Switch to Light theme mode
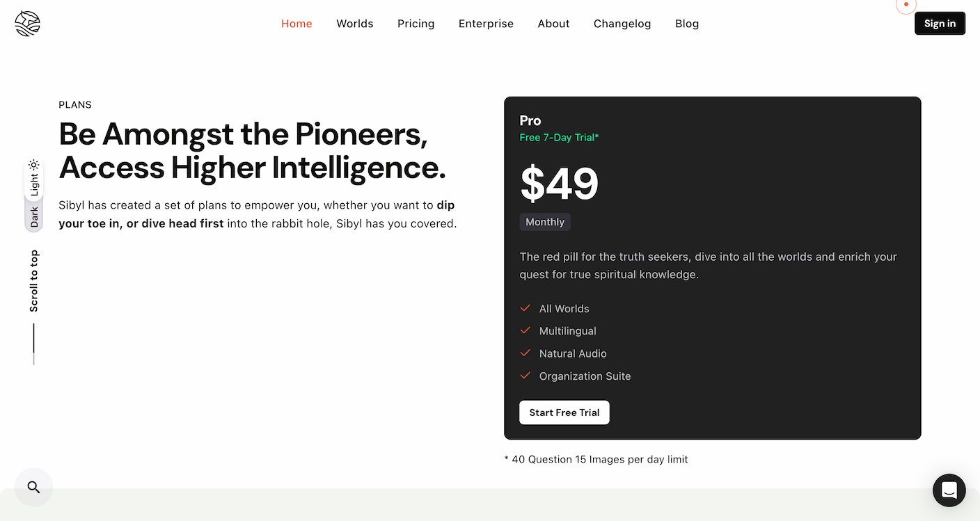The height and width of the screenshot is (521, 980). coord(34,184)
